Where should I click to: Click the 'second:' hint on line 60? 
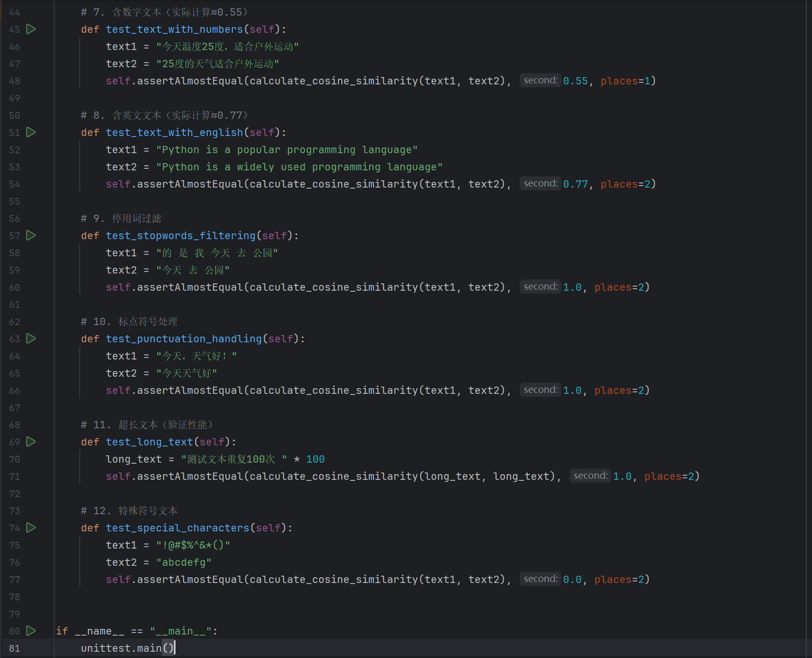click(x=541, y=287)
